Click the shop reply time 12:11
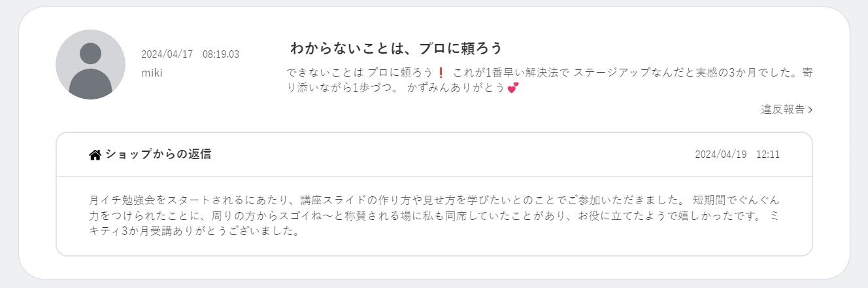868x288 pixels. click(x=768, y=154)
